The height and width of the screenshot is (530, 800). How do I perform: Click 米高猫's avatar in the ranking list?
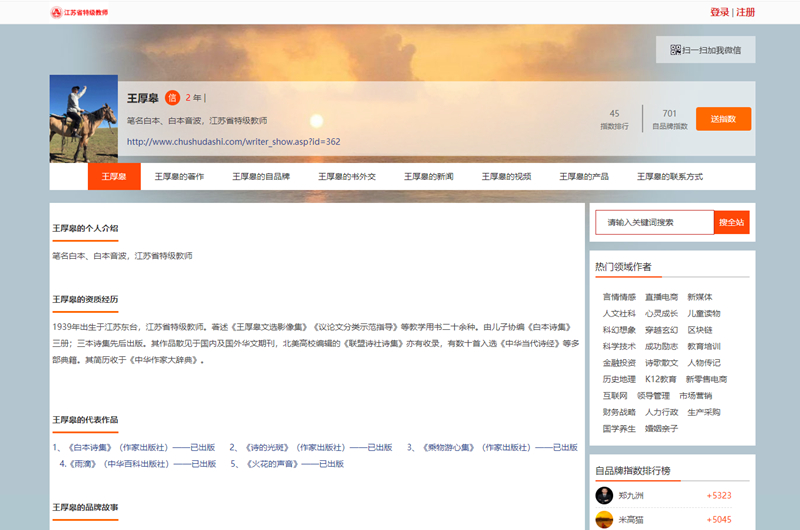click(604, 519)
